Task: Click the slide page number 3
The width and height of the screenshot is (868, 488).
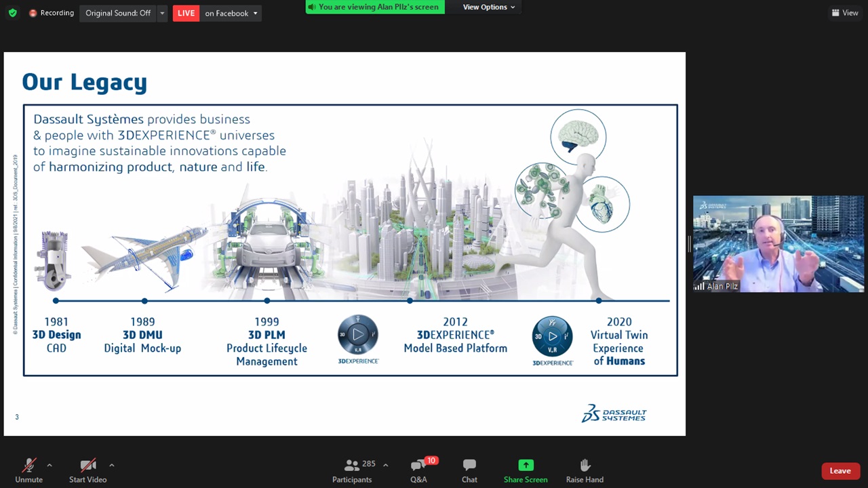Action: [17, 417]
